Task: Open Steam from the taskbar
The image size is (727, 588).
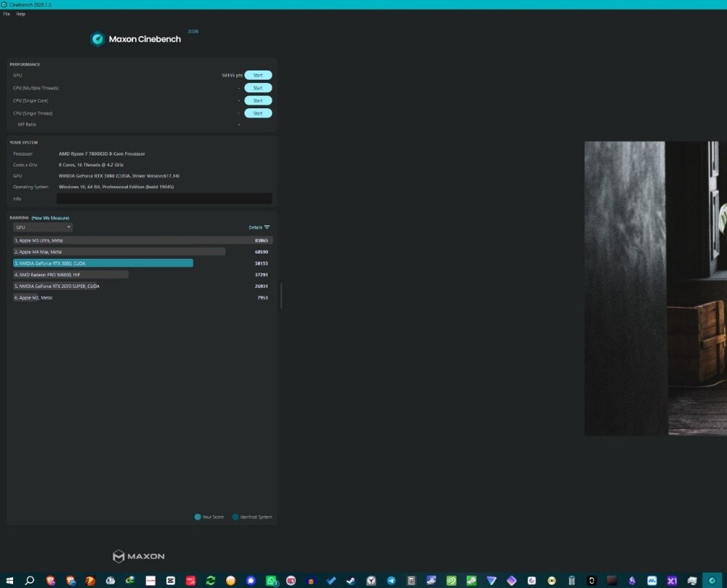Action: 351,581
